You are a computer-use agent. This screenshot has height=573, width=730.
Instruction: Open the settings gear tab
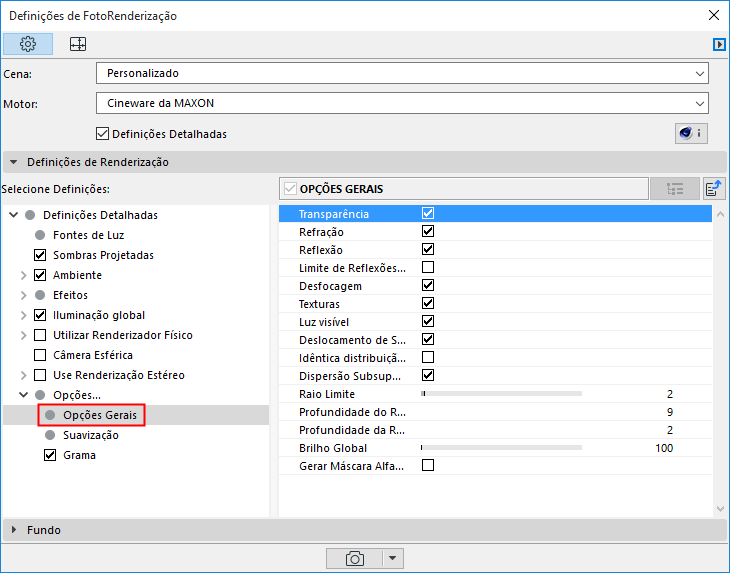click(x=28, y=44)
